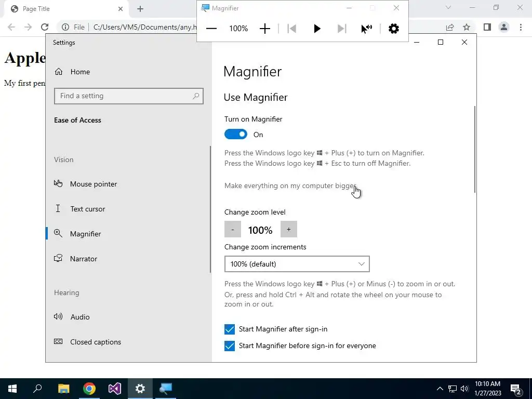Go to next sentence in Magnifier toolbar
The width and height of the screenshot is (532, 399).
342,29
